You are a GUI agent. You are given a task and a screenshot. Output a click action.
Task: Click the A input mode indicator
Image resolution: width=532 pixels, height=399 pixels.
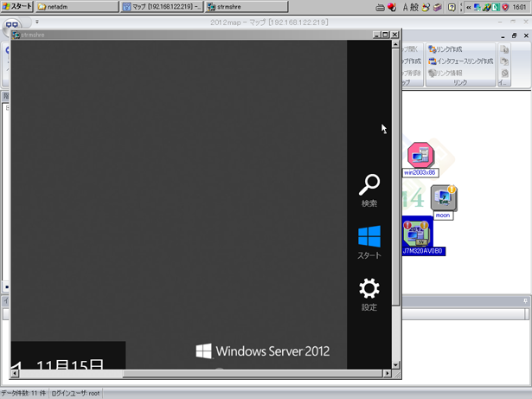coord(405,7)
